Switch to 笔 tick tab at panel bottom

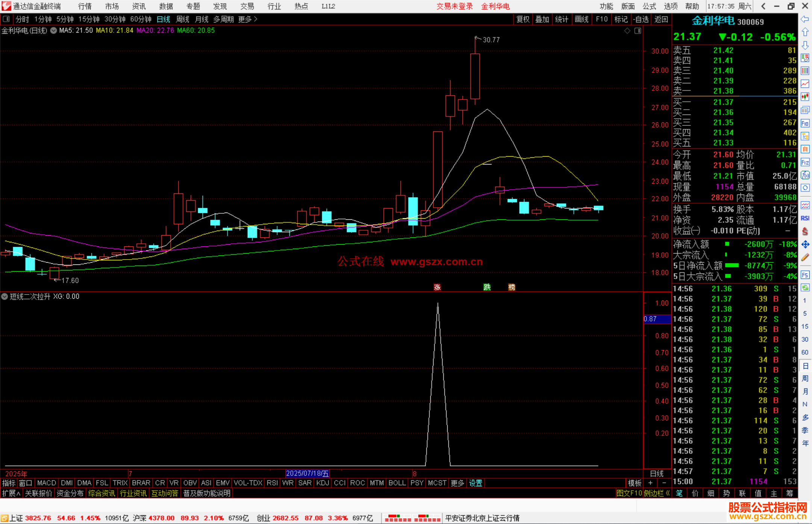pos(679,493)
